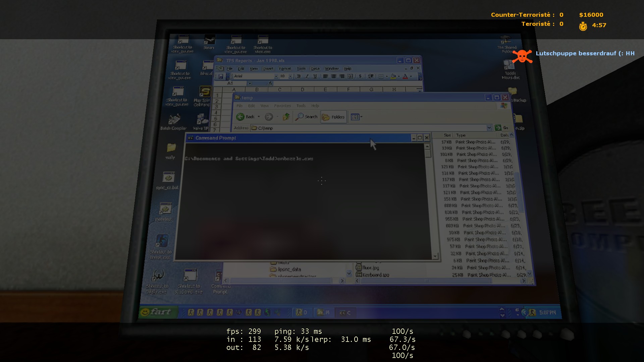Center text in Excel toolbar

coord(333,76)
